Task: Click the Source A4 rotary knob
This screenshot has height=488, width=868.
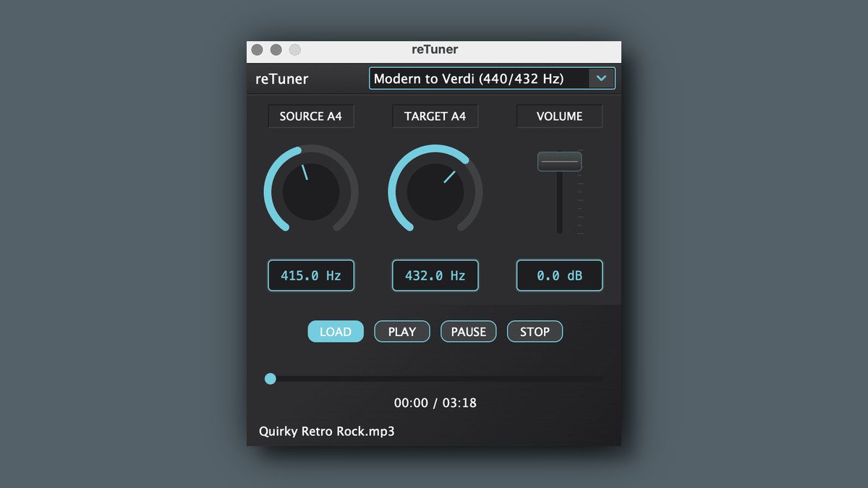Action: (311, 192)
